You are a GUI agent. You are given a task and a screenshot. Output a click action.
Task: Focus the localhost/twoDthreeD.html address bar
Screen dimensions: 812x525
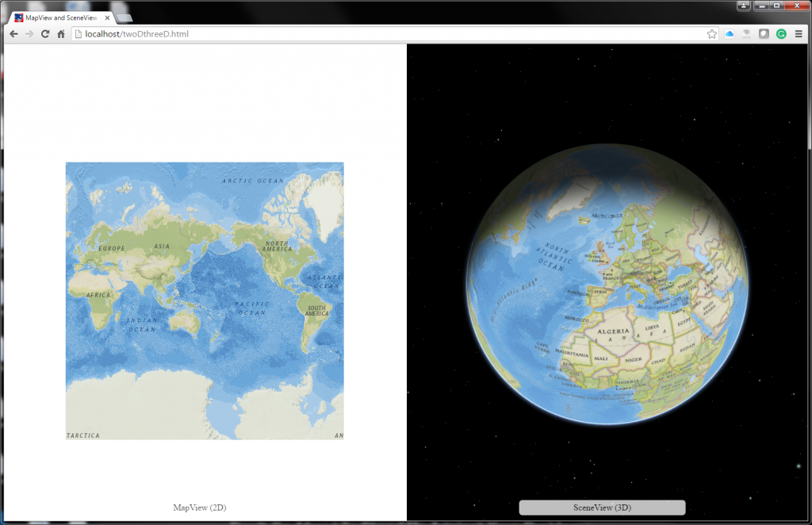[x=393, y=34]
